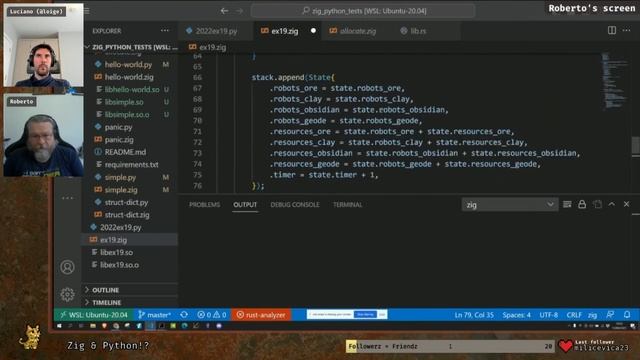Click the editor minimap

615,82
